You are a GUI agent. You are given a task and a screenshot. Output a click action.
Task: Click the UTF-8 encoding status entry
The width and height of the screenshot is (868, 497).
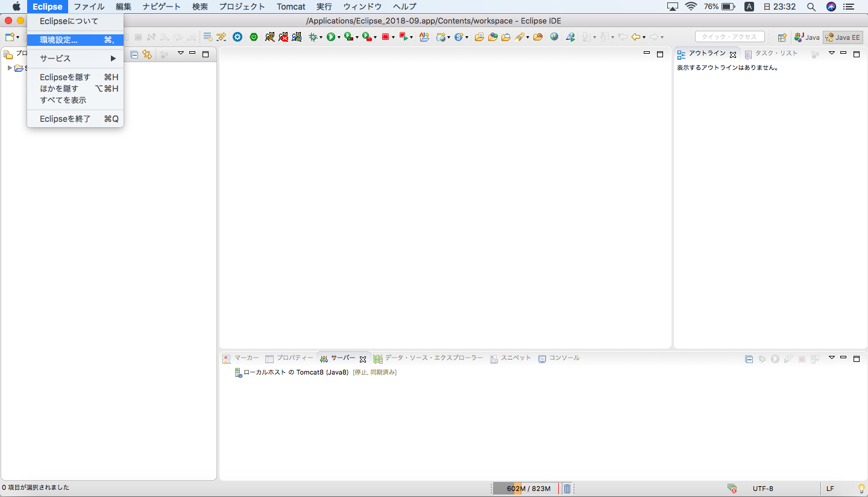coord(763,489)
